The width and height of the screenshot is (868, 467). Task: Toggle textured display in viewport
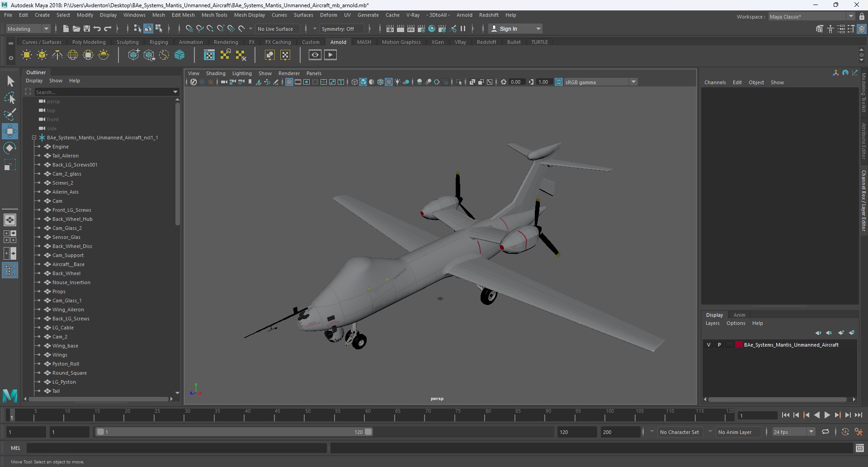pos(389,82)
